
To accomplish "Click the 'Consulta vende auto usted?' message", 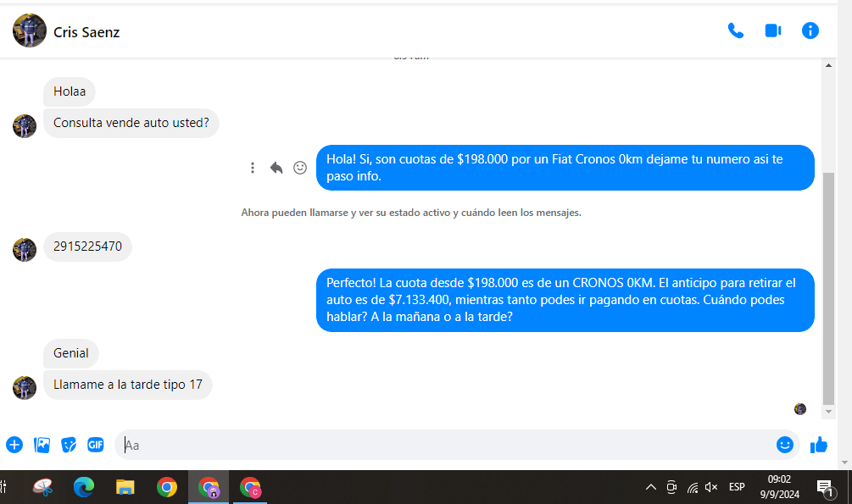I will point(131,124).
